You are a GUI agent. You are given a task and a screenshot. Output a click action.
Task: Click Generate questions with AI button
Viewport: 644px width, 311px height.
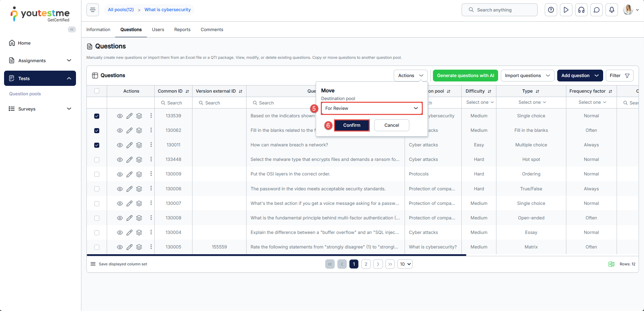point(465,75)
